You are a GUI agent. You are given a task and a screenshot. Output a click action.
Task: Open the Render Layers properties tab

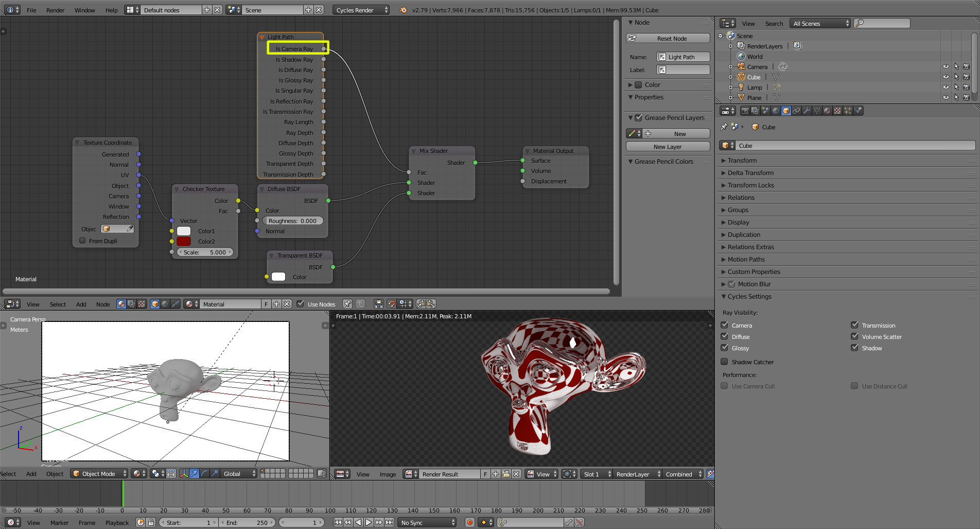click(x=755, y=111)
